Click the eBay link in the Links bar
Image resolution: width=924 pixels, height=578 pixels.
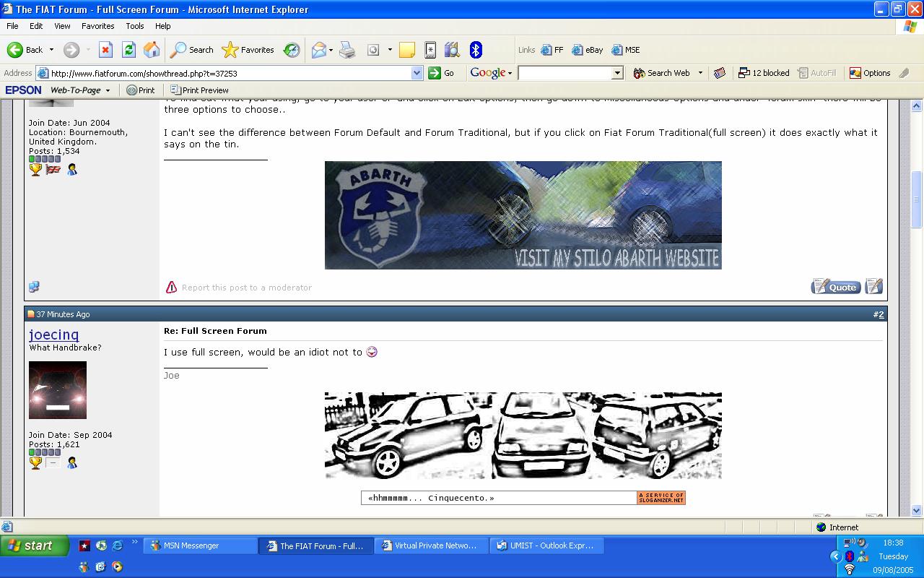coord(588,50)
